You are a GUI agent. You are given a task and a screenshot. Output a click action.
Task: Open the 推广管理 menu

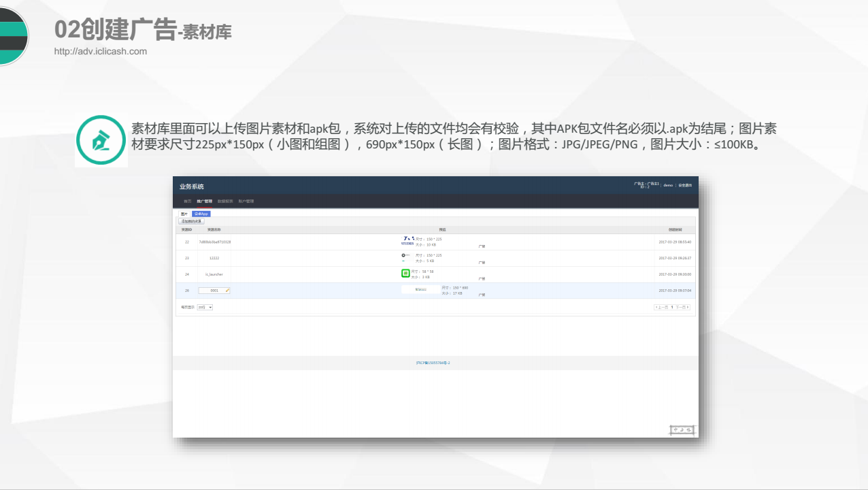[205, 201]
